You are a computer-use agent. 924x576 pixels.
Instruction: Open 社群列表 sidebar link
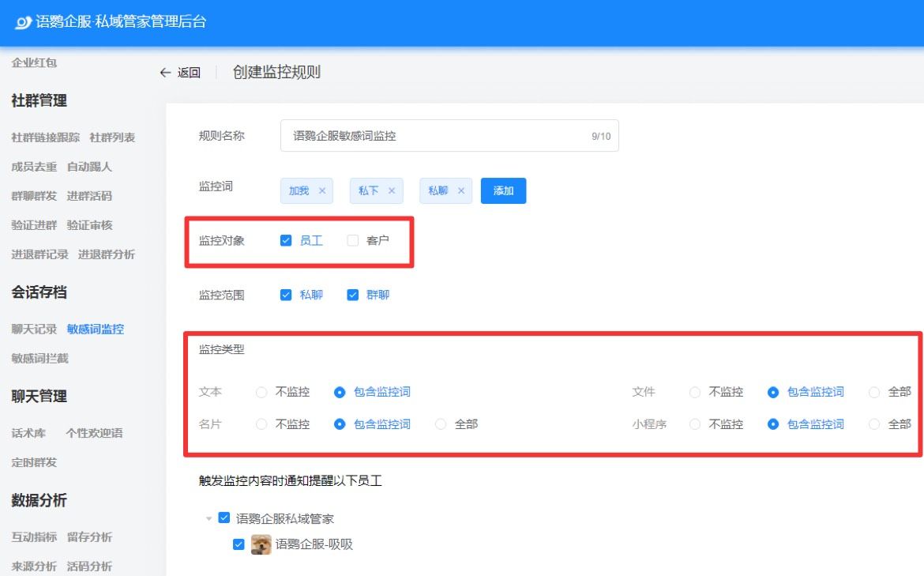pyautogui.click(x=112, y=137)
